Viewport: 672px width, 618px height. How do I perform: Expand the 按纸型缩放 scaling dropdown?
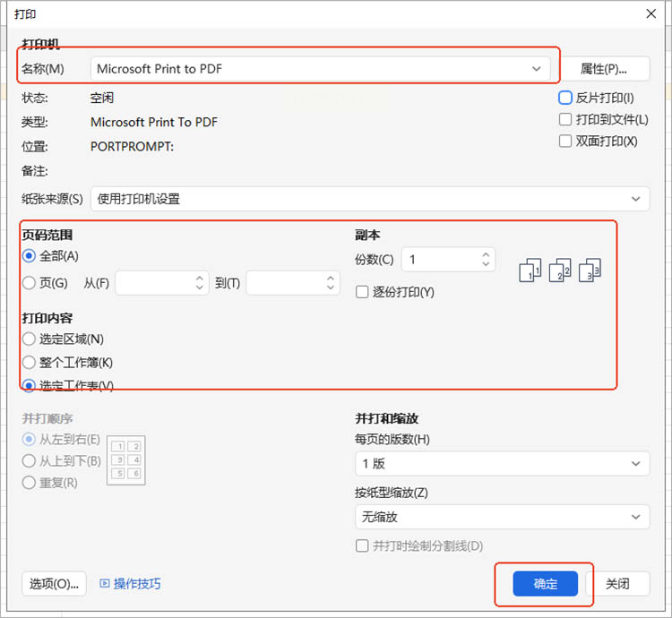pyautogui.click(x=503, y=517)
